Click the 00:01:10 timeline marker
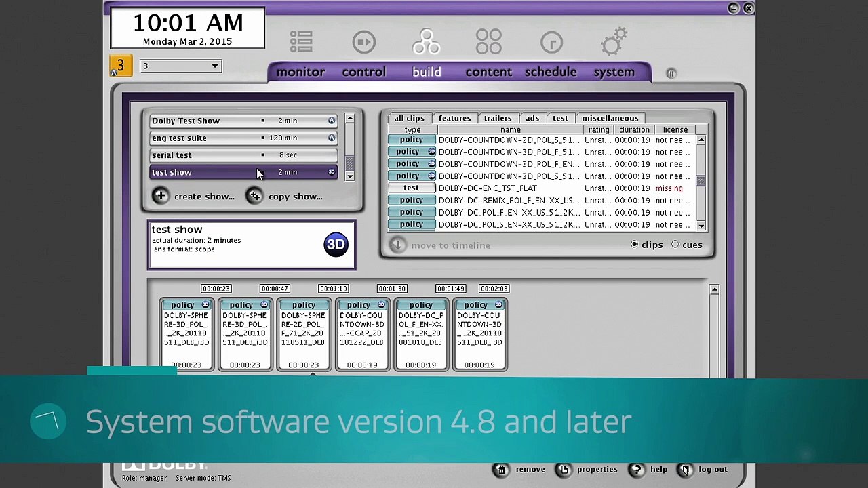The width and height of the screenshot is (868, 488). click(334, 289)
